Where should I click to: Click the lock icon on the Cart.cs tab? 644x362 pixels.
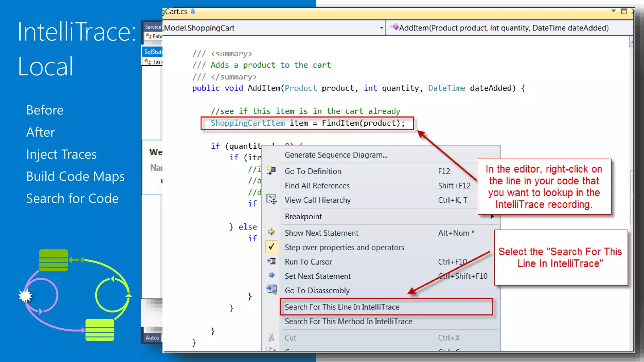193,11
